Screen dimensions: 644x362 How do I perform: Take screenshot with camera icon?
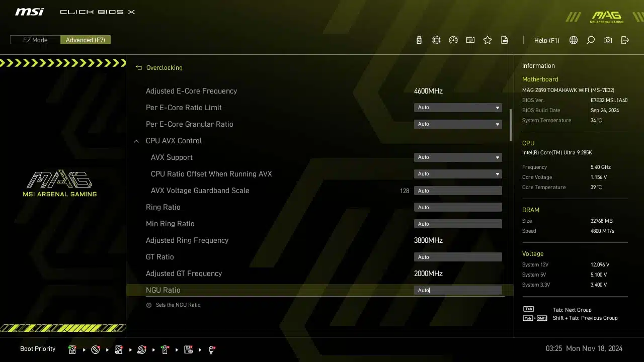pos(608,40)
